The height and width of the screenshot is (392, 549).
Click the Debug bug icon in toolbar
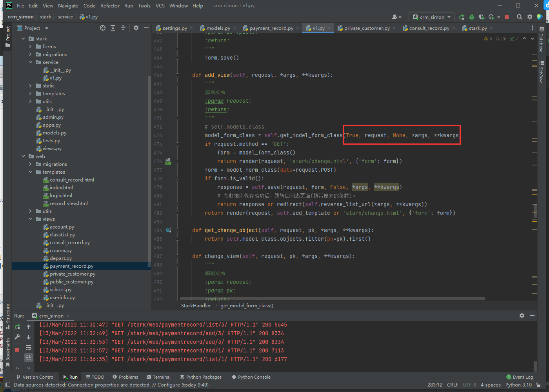472,17
